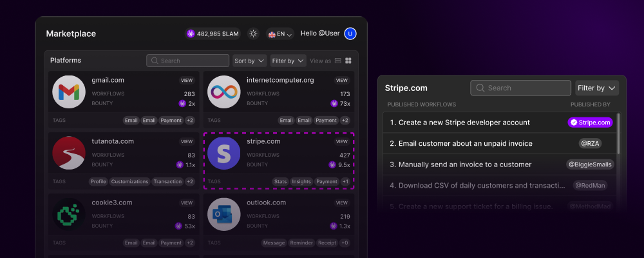This screenshot has width=644, height=258.
Task: Open the Sort by dropdown
Action: click(250, 61)
